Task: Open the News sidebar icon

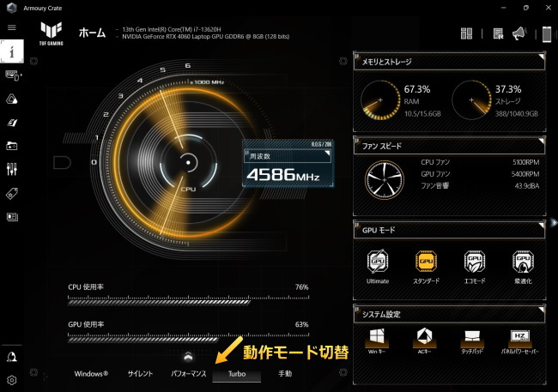Action: [x=12, y=217]
